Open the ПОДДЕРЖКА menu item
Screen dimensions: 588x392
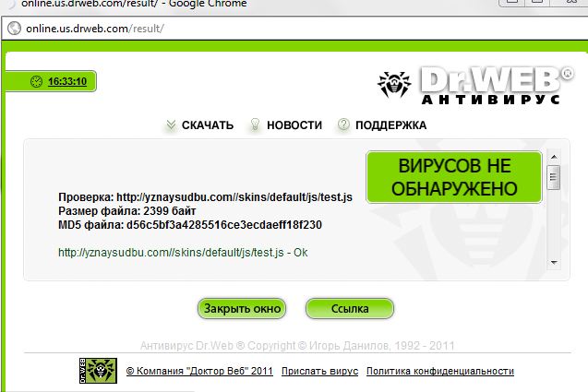[390, 125]
